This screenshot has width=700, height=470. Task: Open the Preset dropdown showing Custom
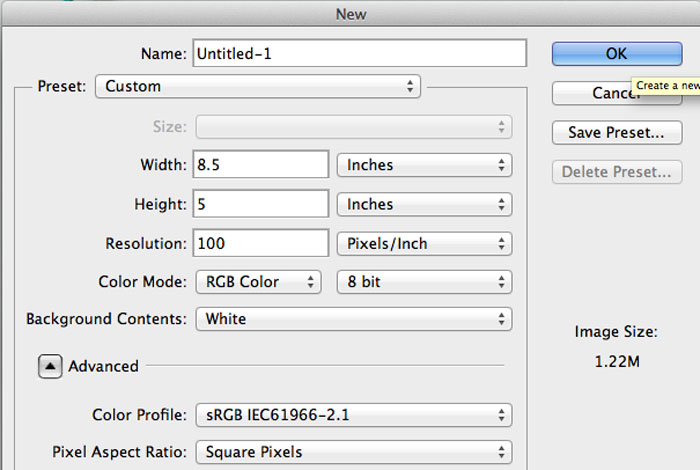point(258,86)
